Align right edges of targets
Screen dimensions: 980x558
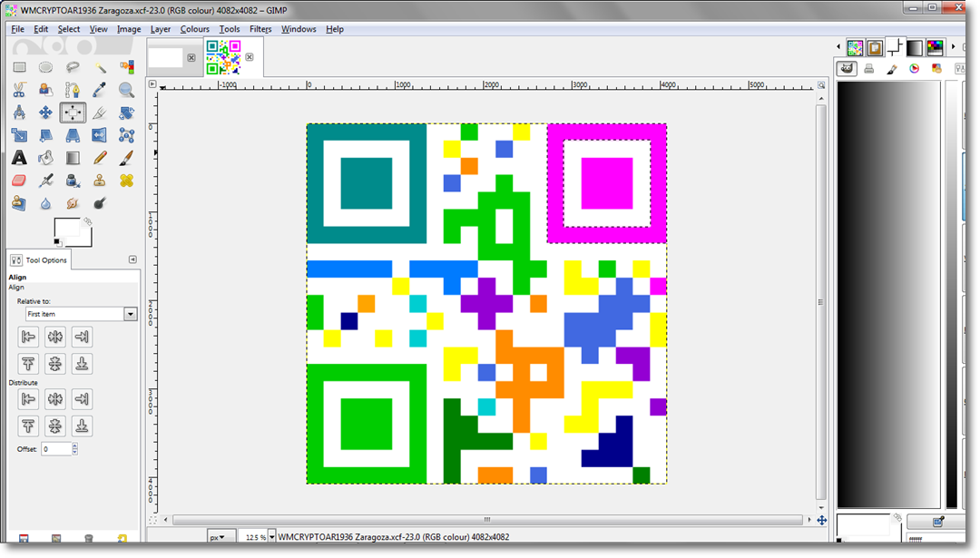click(82, 337)
